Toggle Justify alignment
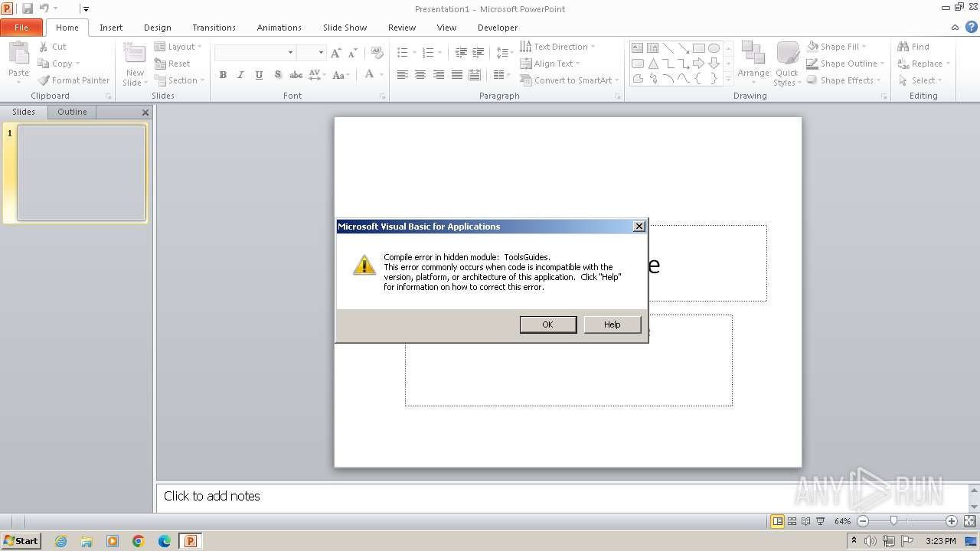 [x=457, y=75]
